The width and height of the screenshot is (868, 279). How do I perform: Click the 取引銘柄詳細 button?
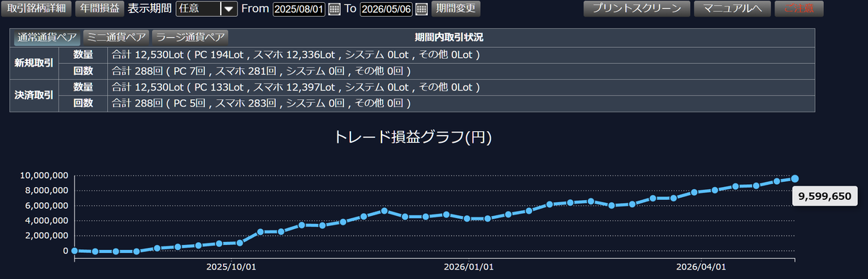36,8
